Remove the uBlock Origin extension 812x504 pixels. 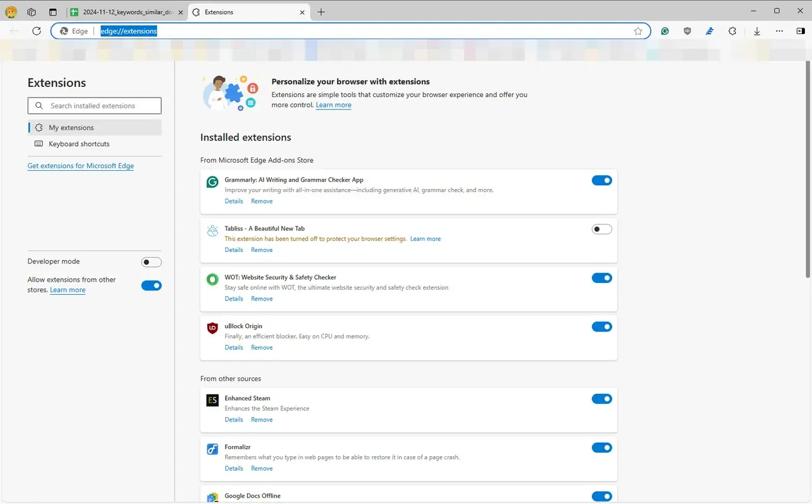tap(262, 347)
